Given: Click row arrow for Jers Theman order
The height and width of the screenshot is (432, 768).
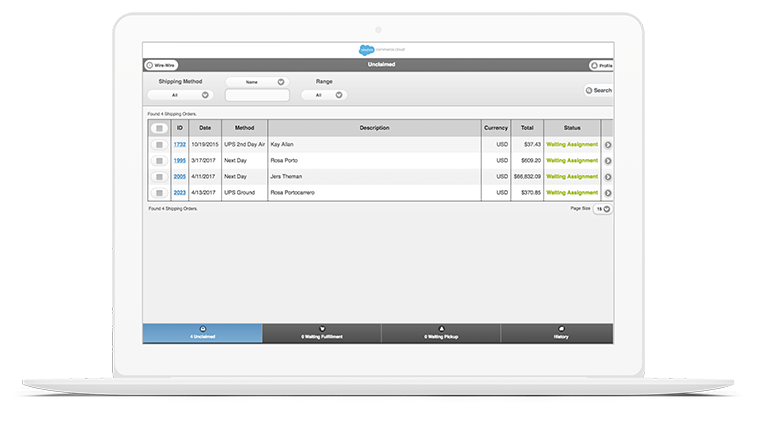Looking at the screenshot, I should pyautogui.click(x=607, y=177).
